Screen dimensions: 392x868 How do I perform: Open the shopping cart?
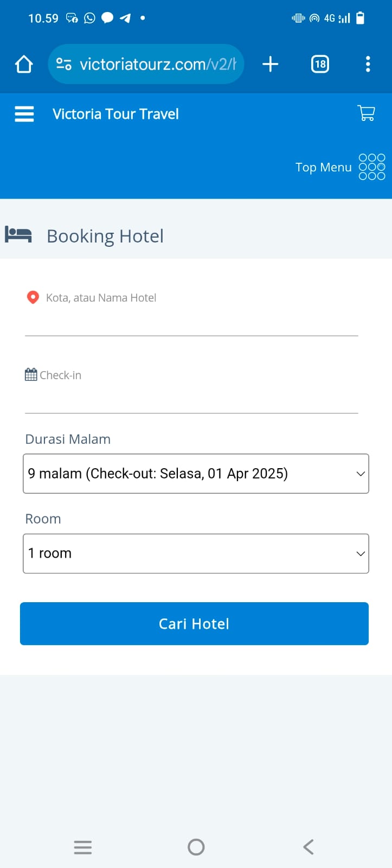point(367,113)
